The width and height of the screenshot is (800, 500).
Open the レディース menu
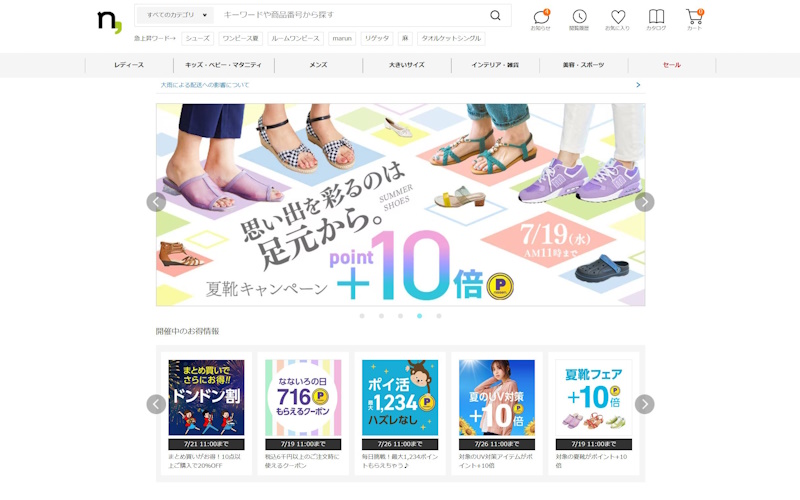pos(129,65)
